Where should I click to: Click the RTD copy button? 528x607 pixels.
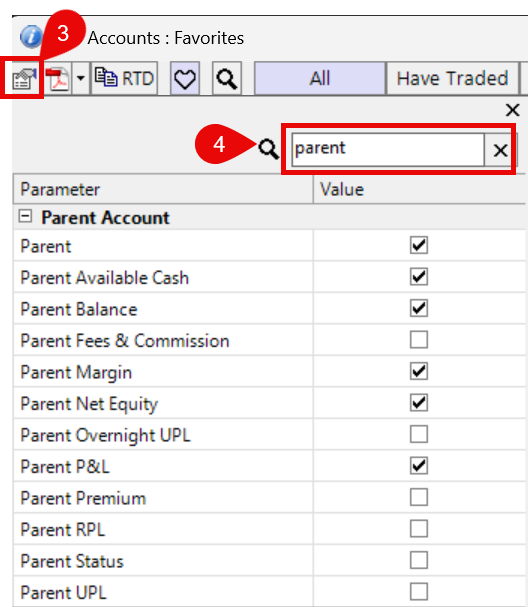tap(125, 78)
